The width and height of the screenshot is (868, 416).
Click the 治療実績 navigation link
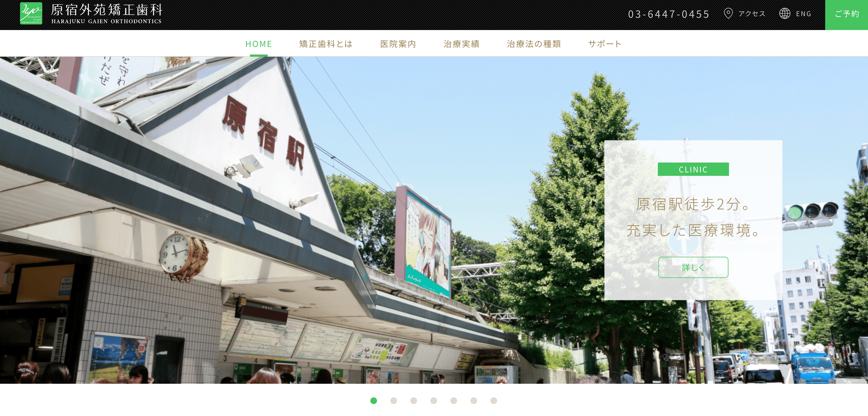click(x=462, y=43)
